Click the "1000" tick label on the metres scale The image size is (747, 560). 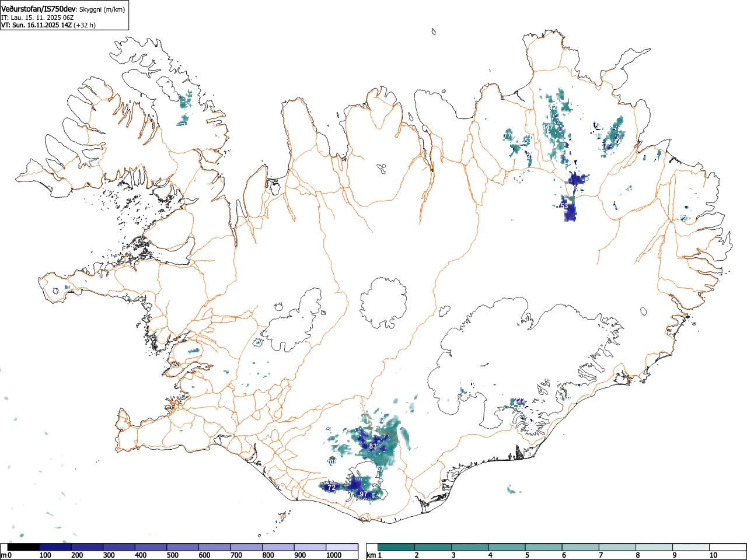334,555
